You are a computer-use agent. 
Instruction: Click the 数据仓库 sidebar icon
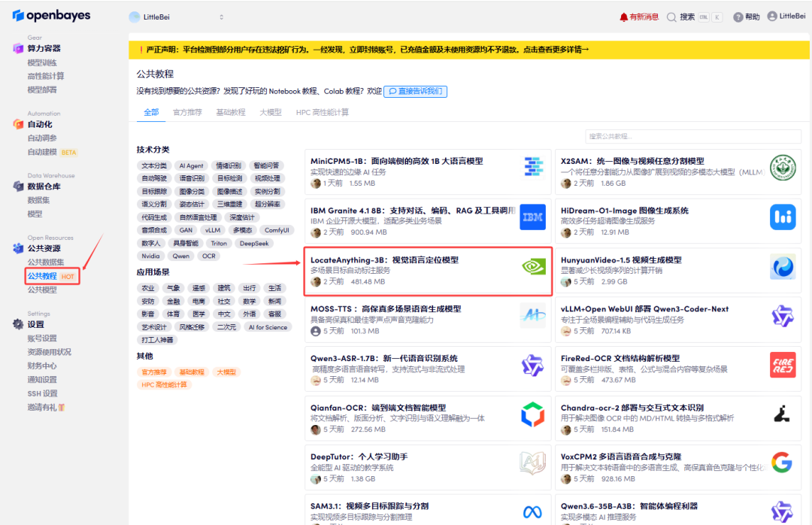pos(18,186)
